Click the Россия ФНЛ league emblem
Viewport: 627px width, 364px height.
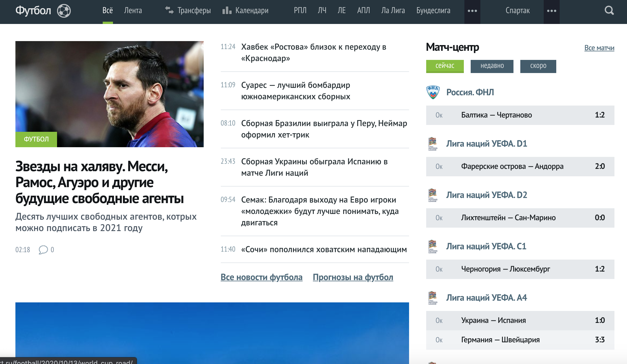433,92
